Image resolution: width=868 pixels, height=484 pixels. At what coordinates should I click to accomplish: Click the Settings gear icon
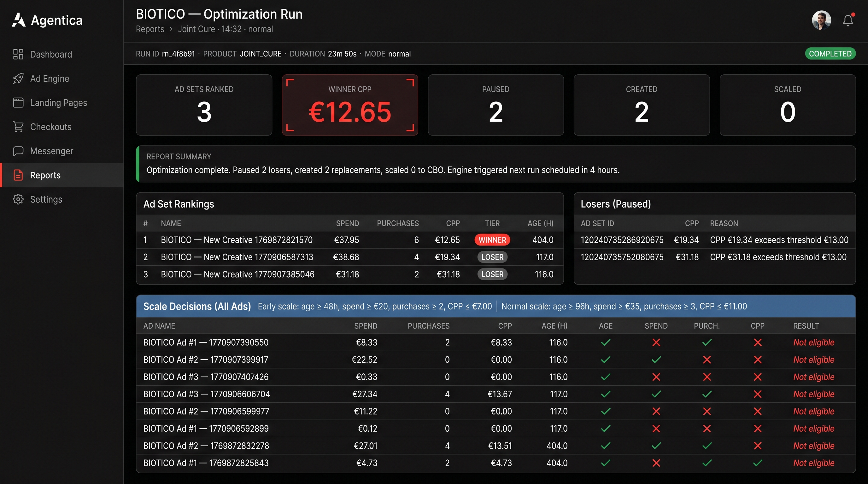pyautogui.click(x=18, y=199)
